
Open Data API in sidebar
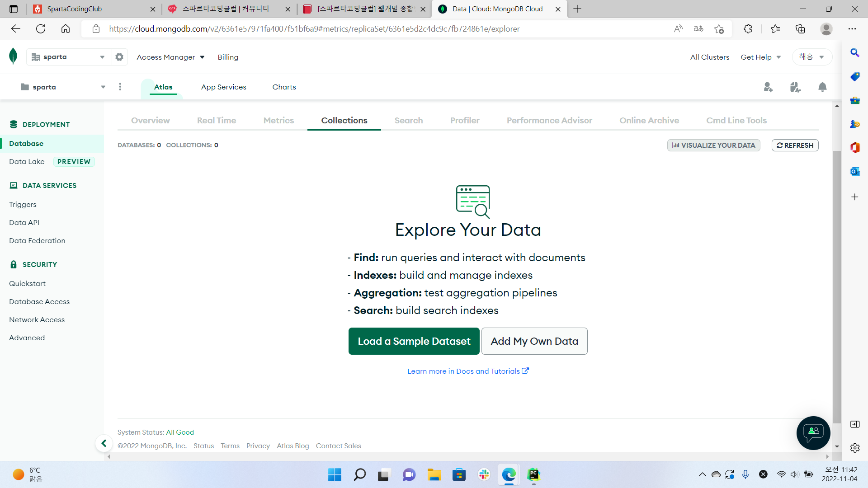click(24, 223)
